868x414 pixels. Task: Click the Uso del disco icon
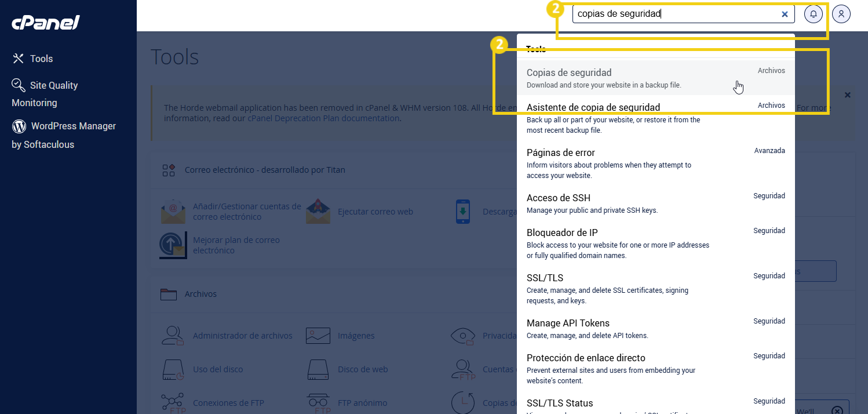click(173, 369)
